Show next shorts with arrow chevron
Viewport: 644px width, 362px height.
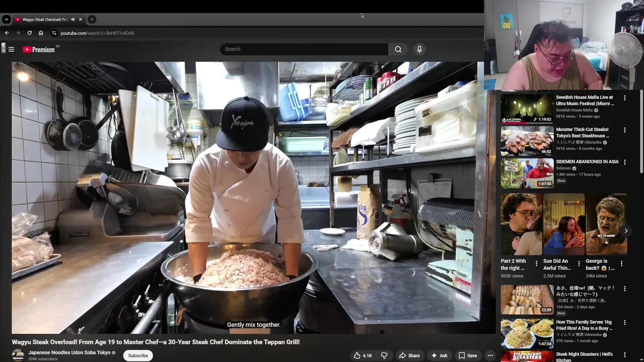click(x=626, y=231)
